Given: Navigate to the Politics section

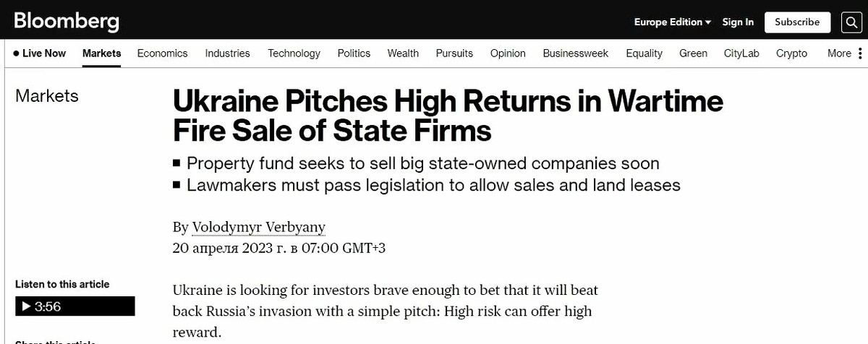Looking at the screenshot, I should click(354, 53).
